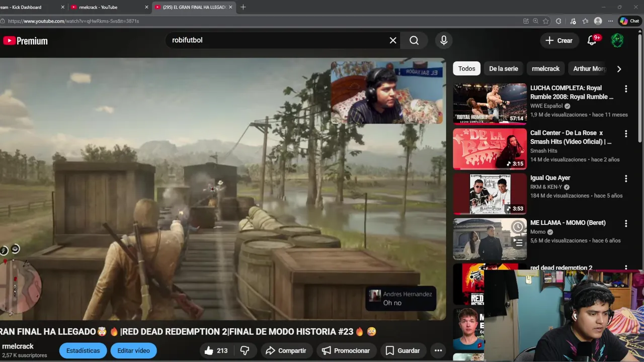Open more actions below the video
This screenshot has height=362, width=644.
438,350
